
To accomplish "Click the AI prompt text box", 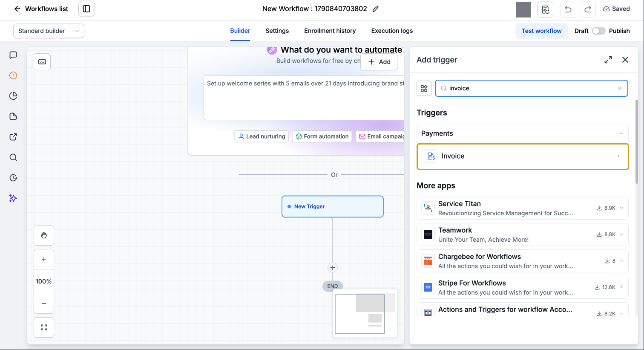I will 304,98.
